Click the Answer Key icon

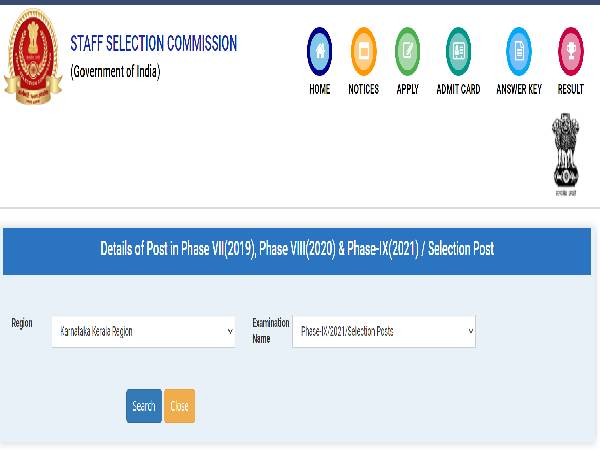(518, 51)
